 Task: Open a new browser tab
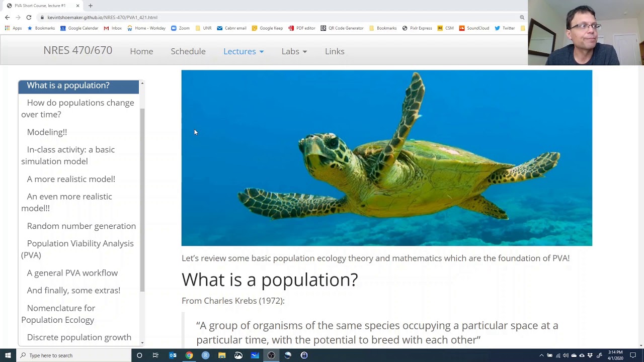[91, 6]
